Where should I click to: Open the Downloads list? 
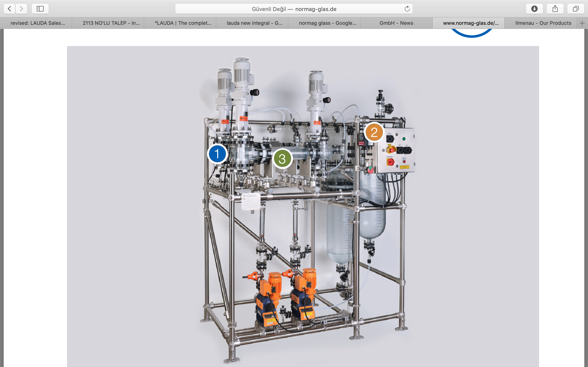tap(534, 9)
